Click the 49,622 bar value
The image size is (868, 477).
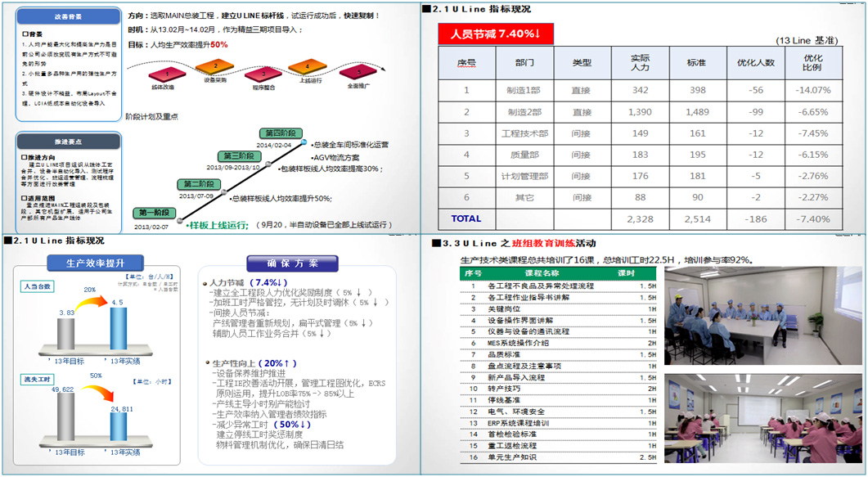62,389
